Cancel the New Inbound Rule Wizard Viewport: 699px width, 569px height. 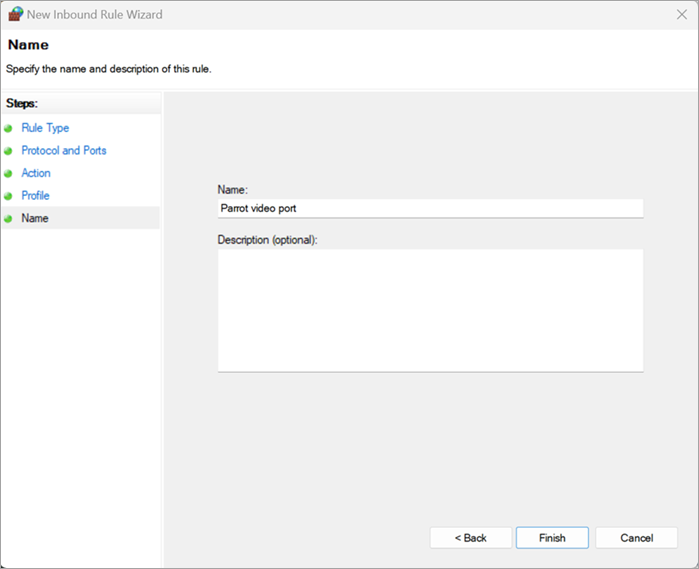point(636,538)
